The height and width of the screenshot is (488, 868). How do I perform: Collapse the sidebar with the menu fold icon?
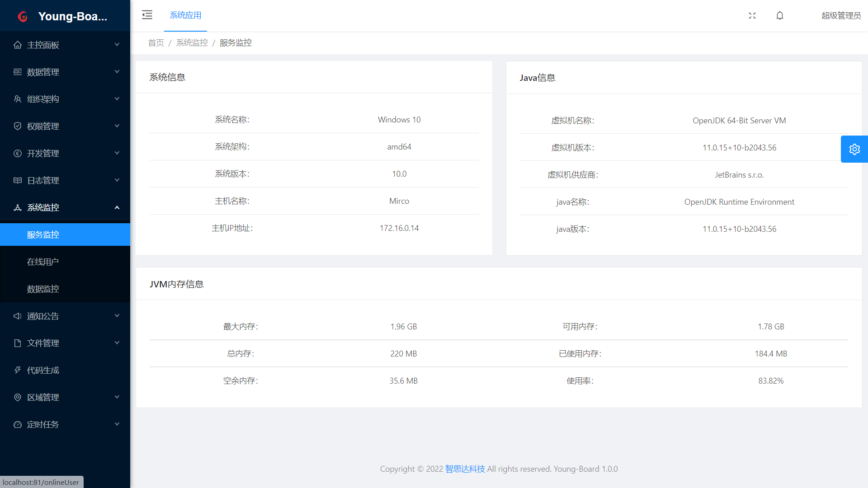[x=147, y=15]
